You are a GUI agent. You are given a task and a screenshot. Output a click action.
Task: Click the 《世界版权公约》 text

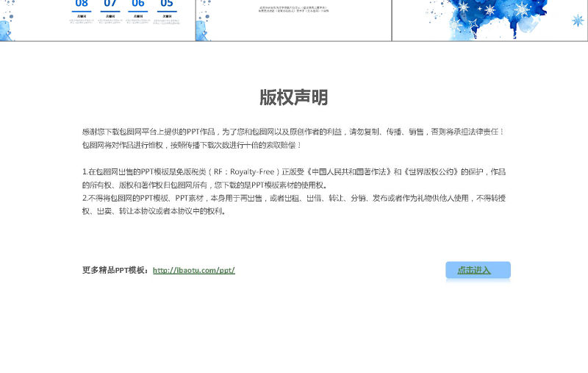pos(432,172)
